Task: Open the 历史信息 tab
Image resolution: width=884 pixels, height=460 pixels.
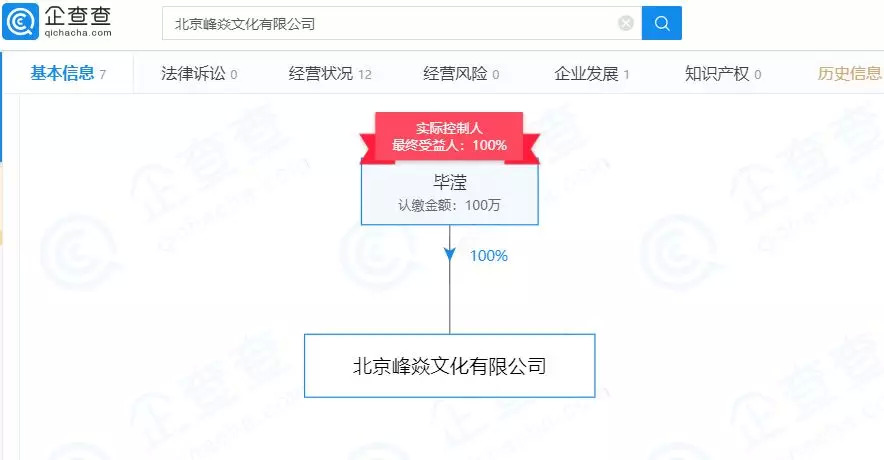Action: [849, 73]
